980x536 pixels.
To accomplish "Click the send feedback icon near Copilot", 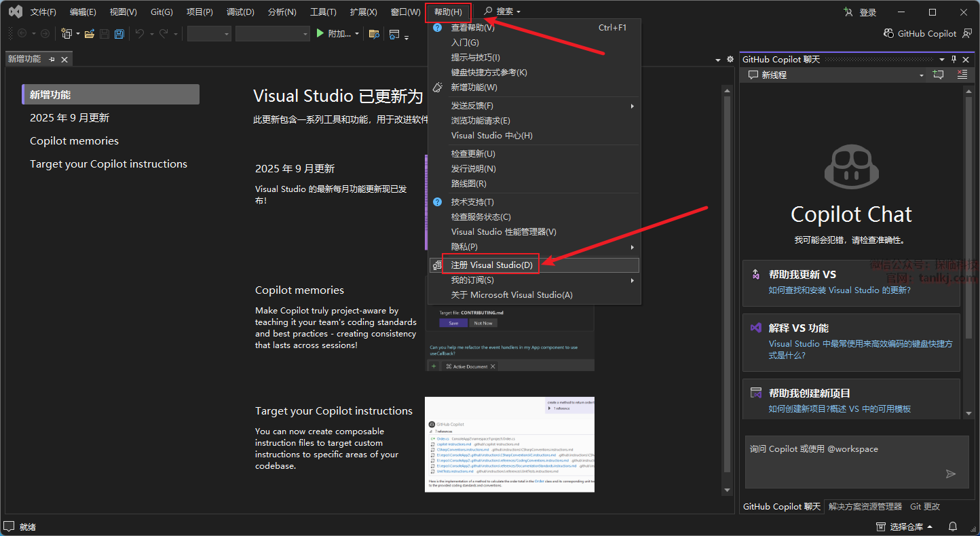I will 967,34.
